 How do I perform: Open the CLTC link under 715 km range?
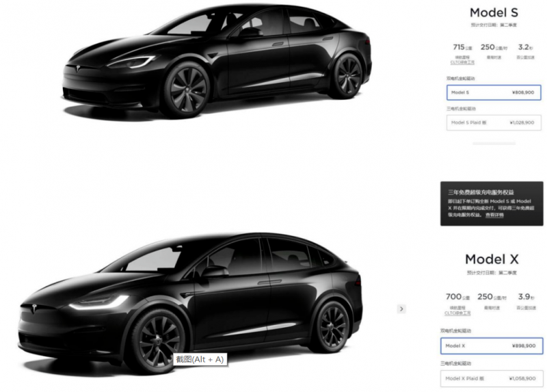[462, 62]
